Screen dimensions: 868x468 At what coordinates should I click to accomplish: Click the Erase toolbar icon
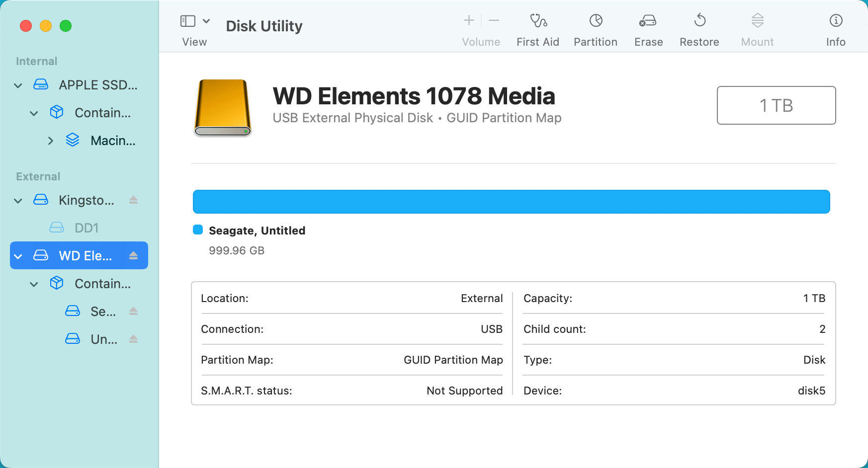(648, 27)
